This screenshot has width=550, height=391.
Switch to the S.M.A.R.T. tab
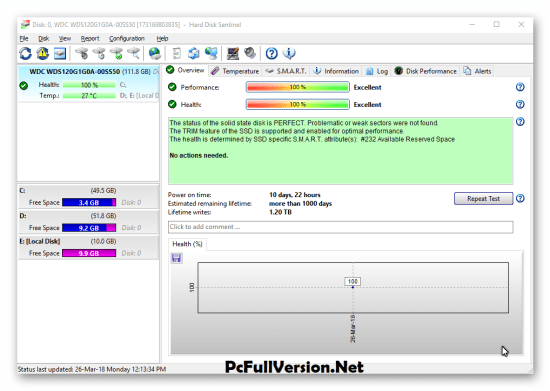pyautogui.click(x=286, y=71)
